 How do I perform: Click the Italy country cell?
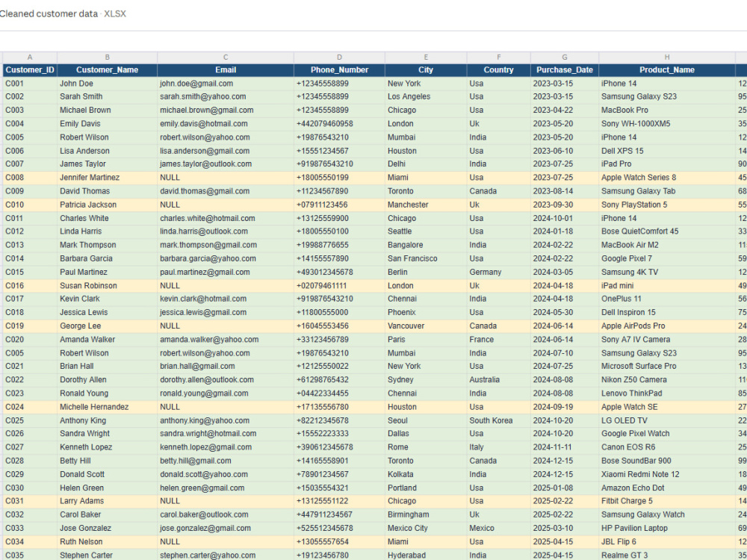499,447
